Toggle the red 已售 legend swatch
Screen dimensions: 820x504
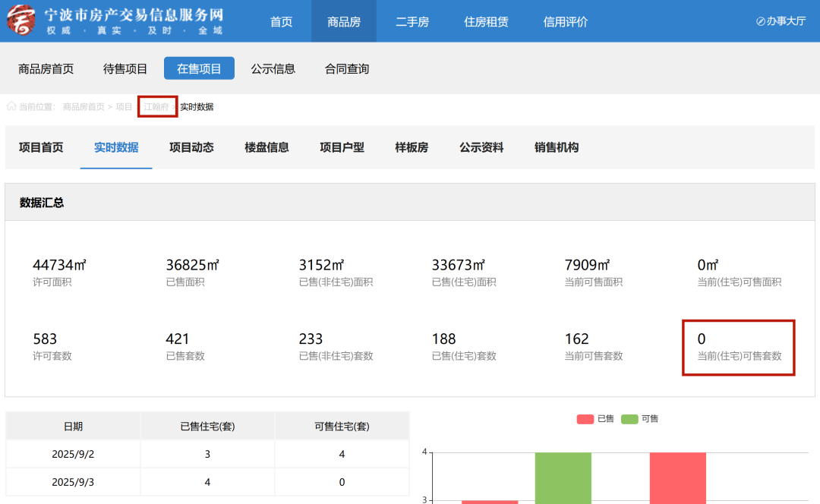point(585,419)
